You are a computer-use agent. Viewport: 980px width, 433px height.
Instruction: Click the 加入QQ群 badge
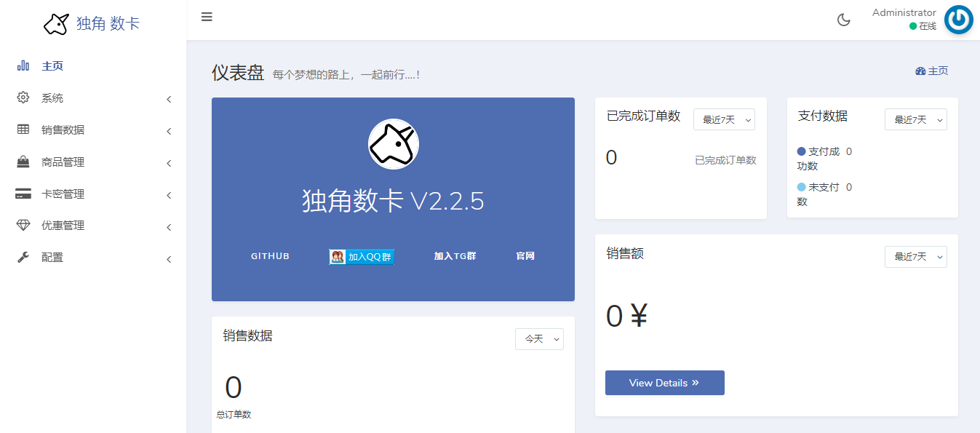(362, 256)
